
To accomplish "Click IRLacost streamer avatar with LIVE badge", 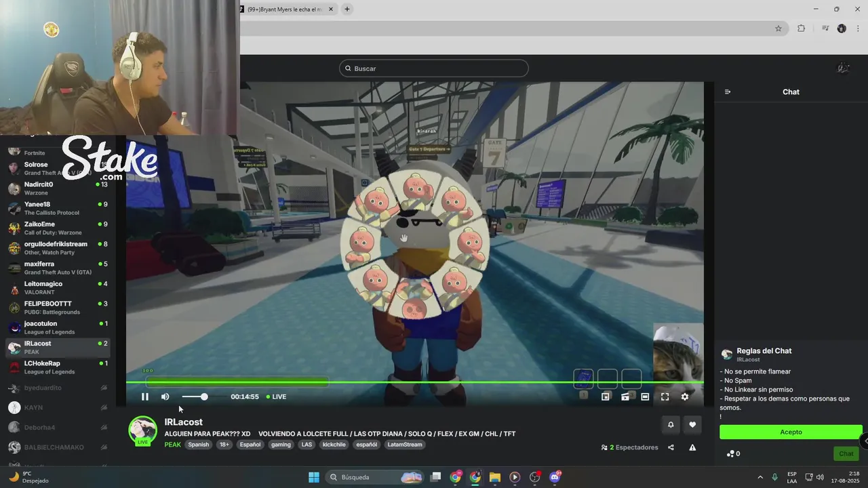I will 142,430.
